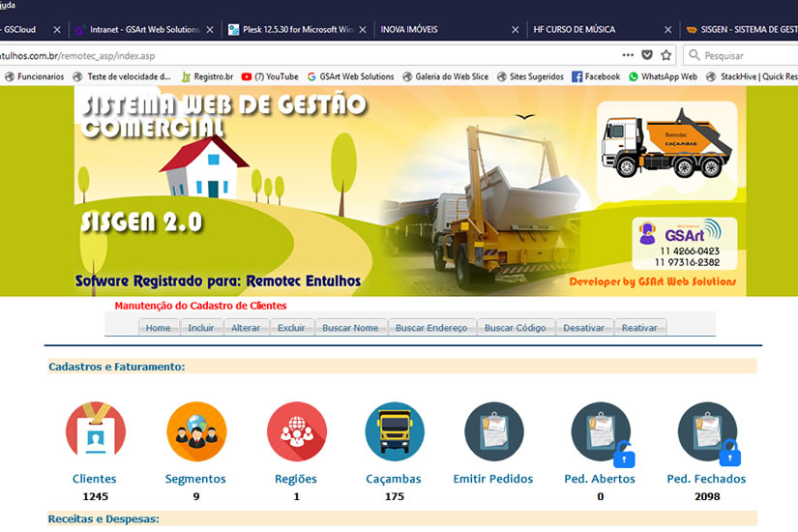
Task: Click the Ped. Abertos link text
Action: (x=600, y=479)
